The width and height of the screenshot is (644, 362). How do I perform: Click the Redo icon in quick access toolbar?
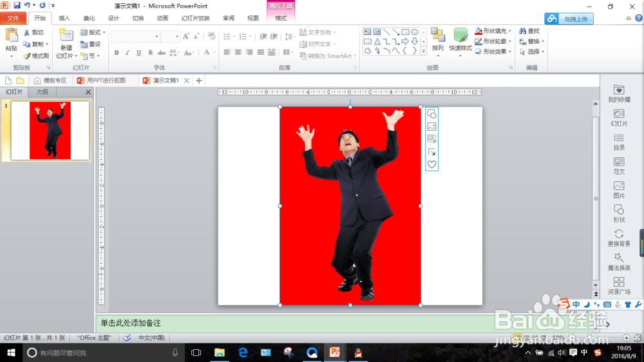click(43, 5)
